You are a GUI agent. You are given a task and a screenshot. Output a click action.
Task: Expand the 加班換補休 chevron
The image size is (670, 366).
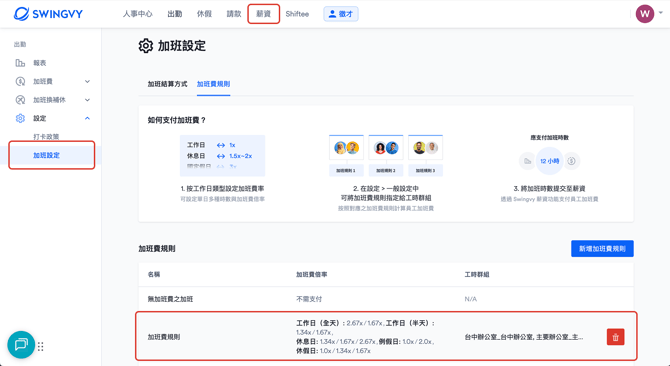(87, 100)
